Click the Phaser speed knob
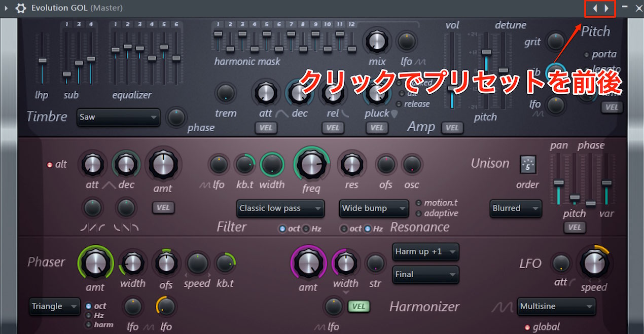This screenshot has height=334, width=644. click(x=197, y=263)
